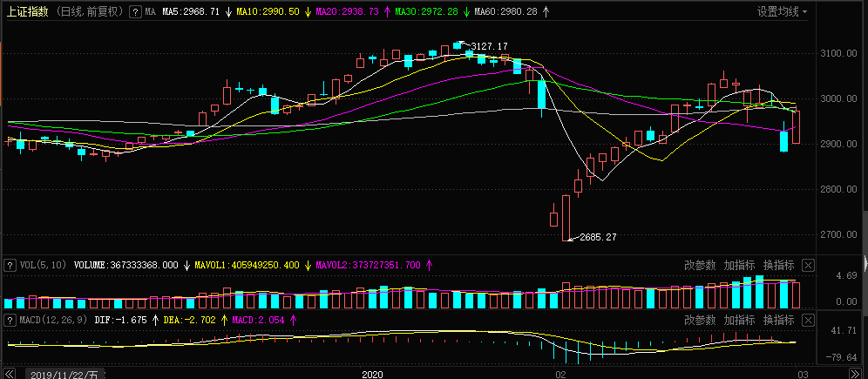Click 换指标 in the VOL panel
The width and height of the screenshot is (868, 379).
point(778,265)
